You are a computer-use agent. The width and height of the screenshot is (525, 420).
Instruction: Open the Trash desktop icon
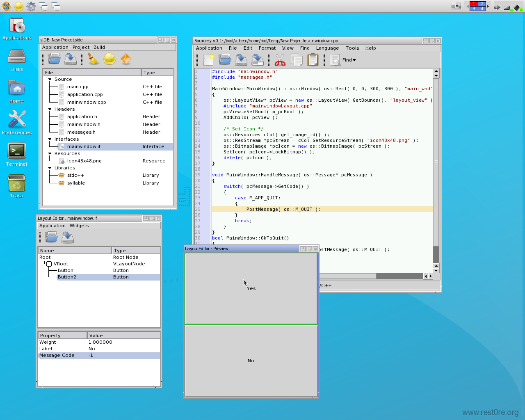point(17,186)
